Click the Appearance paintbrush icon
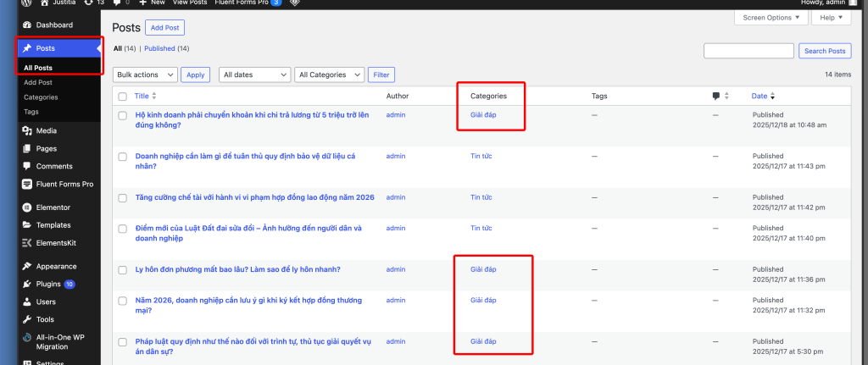This screenshot has height=365, width=868. pos(27,266)
